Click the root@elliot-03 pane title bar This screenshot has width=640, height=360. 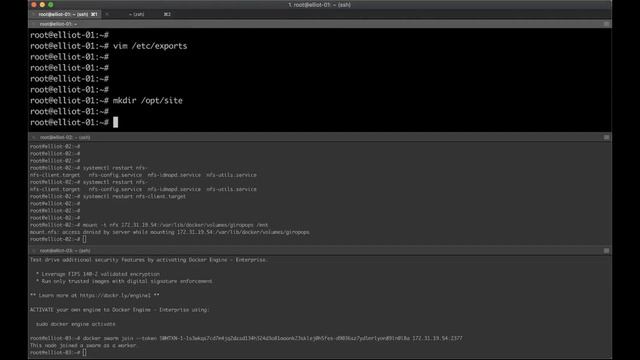[320, 251]
